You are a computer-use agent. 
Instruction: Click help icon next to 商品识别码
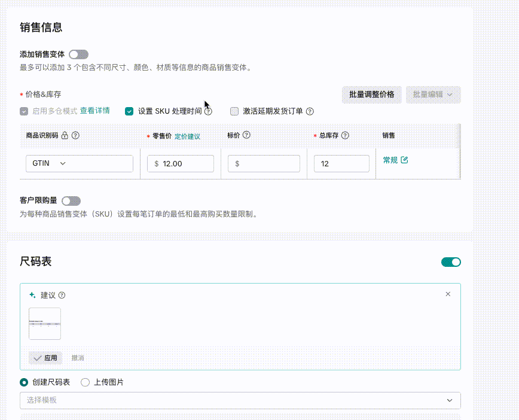coord(76,136)
